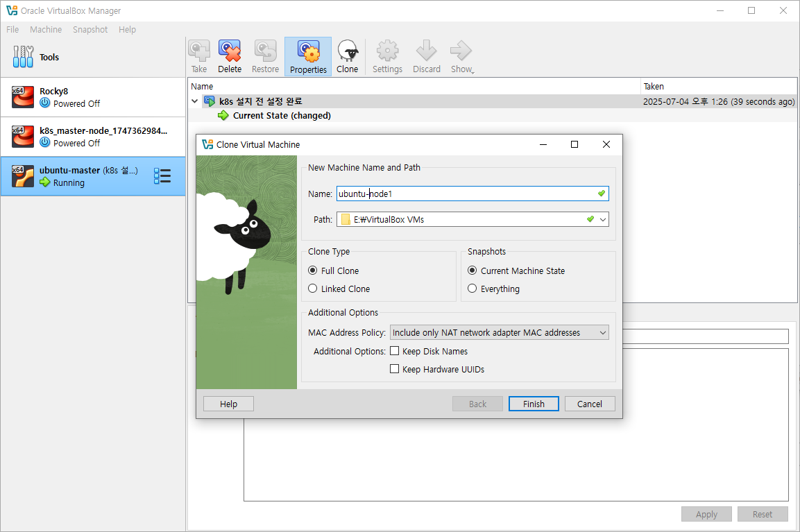The height and width of the screenshot is (532, 800).
Task: Select Full Clone radio button
Action: (x=313, y=271)
